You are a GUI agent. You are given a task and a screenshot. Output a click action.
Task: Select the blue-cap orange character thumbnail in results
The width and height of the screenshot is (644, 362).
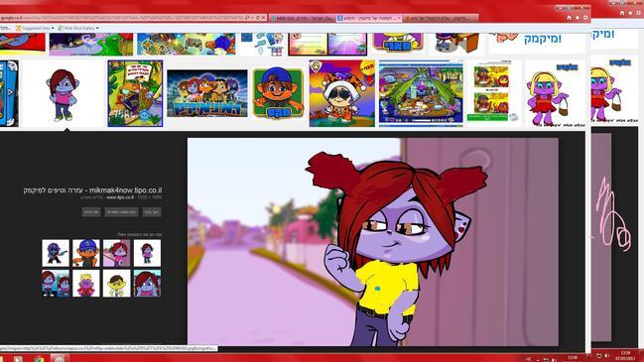coord(278,93)
